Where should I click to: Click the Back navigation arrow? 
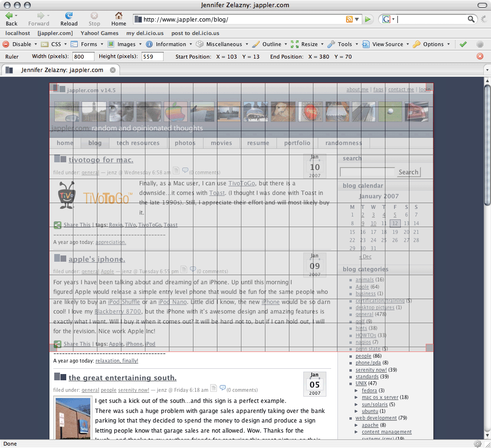9,15
